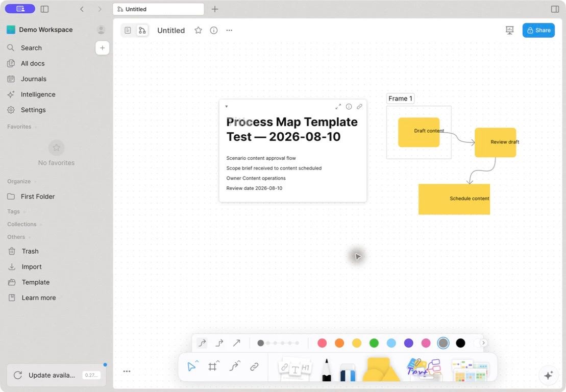
Task: Start presentation mode icon
Action: coord(510,30)
